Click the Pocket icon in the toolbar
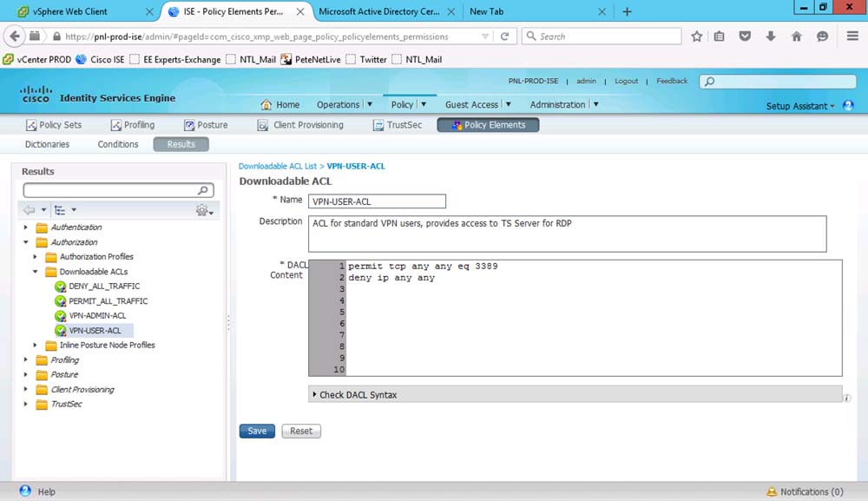Image resolution: width=868 pixels, height=501 pixels. (x=745, y=36)
